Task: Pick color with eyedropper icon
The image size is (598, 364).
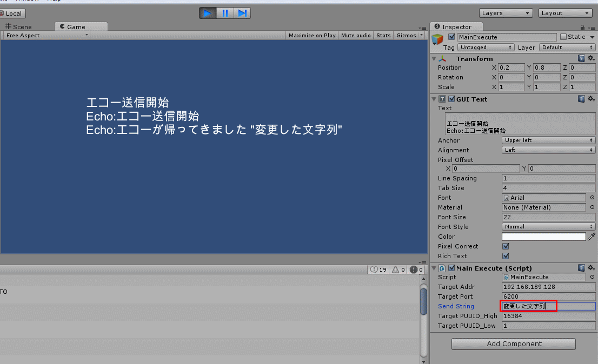Action: (592, 237)
